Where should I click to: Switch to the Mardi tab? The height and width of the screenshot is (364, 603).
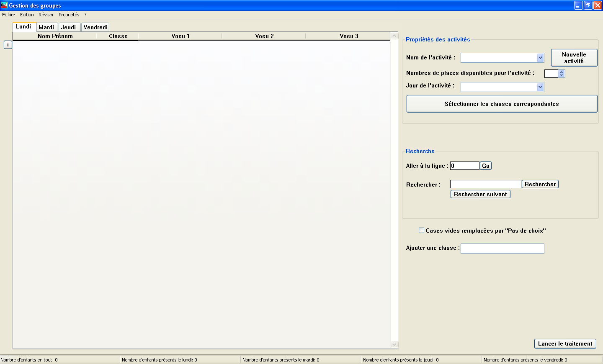(x=47, y=27)
